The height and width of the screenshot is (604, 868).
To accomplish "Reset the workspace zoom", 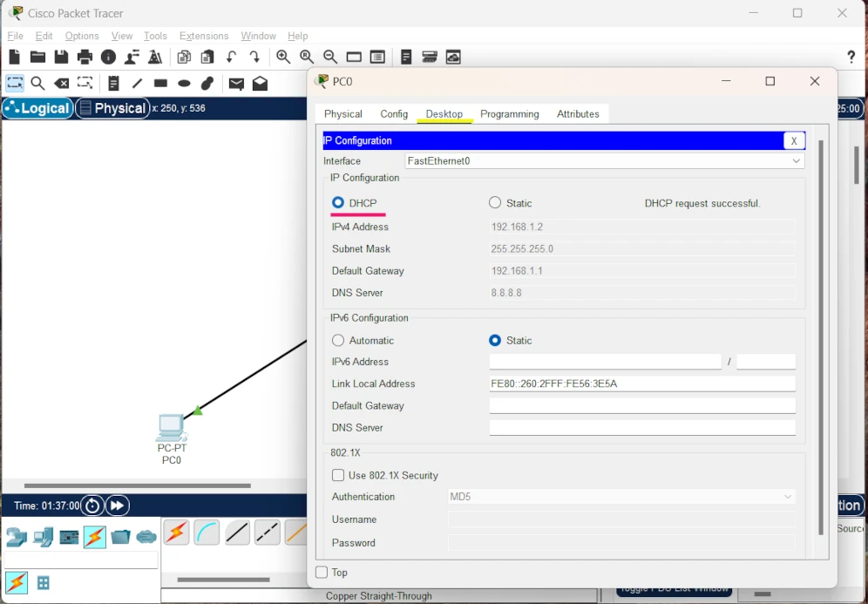I will (x=307, y=57).
